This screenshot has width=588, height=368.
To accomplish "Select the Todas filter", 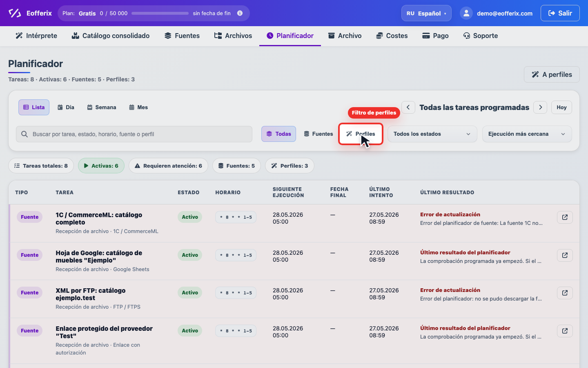I will (x=278, y=134).
